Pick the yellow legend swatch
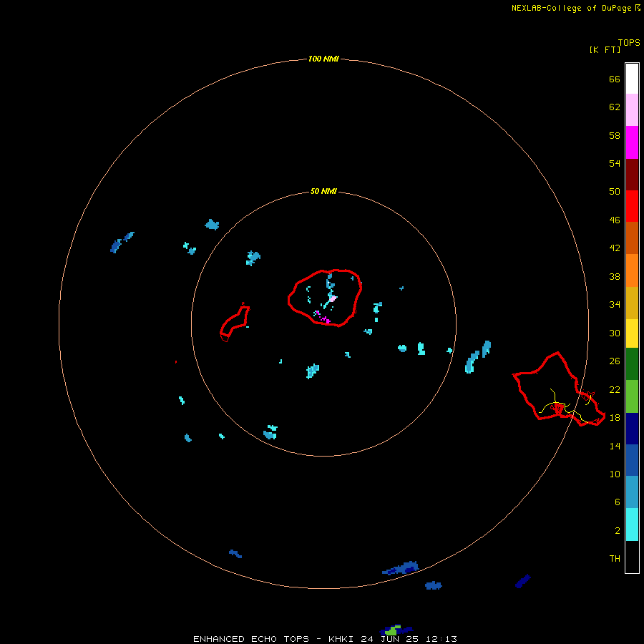 pyautogui.click(x=632, y=333)
